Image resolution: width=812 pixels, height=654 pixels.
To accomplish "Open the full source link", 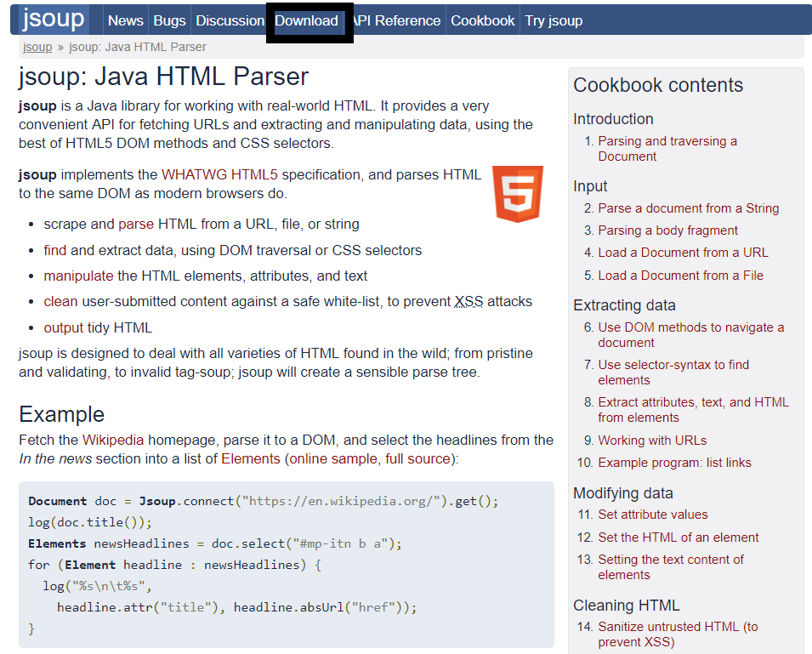I will click(x=418, y=458).
